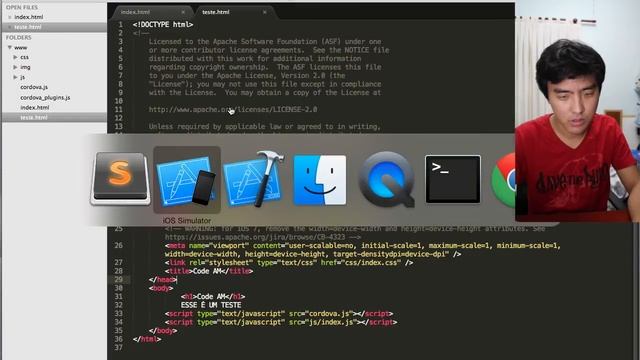The height and width of the screenshot is (360, 640).
Task: Select teste.html in Open Files
Action: (x=28, y=27)
